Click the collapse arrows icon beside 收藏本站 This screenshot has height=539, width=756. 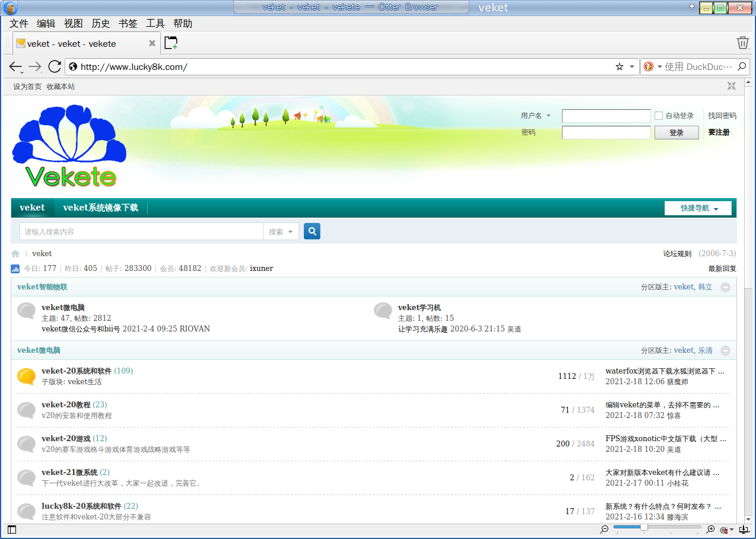[732, 86]
